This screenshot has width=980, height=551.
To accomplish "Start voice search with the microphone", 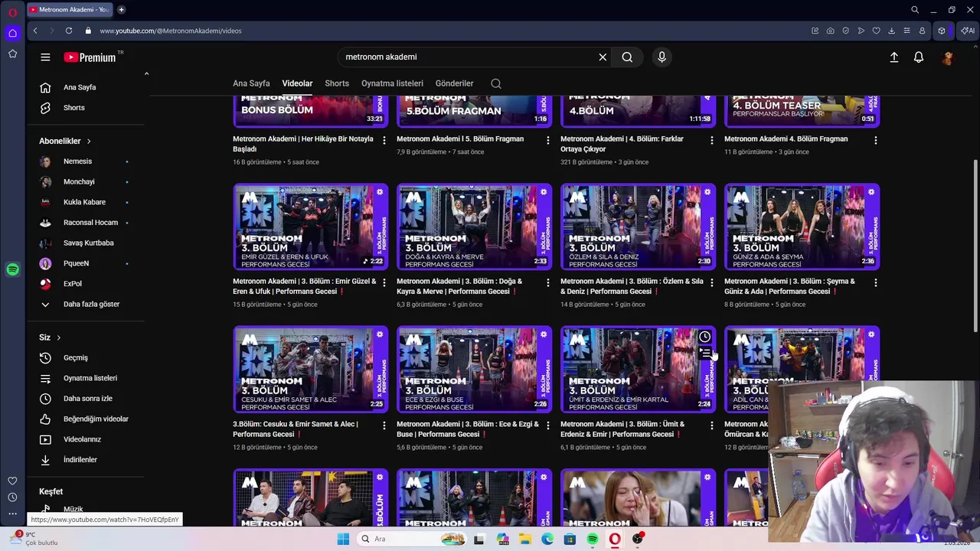I will pos(662,57).
